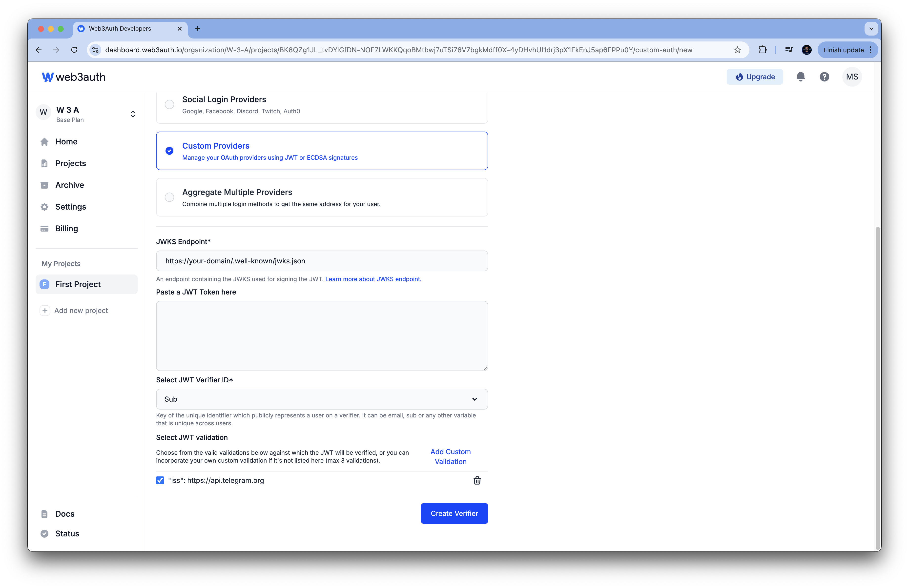Image resolution: width=909 pixels, height=588 pixels.
Task: Go back with the browser back arrow
Action: click(39, 50)
